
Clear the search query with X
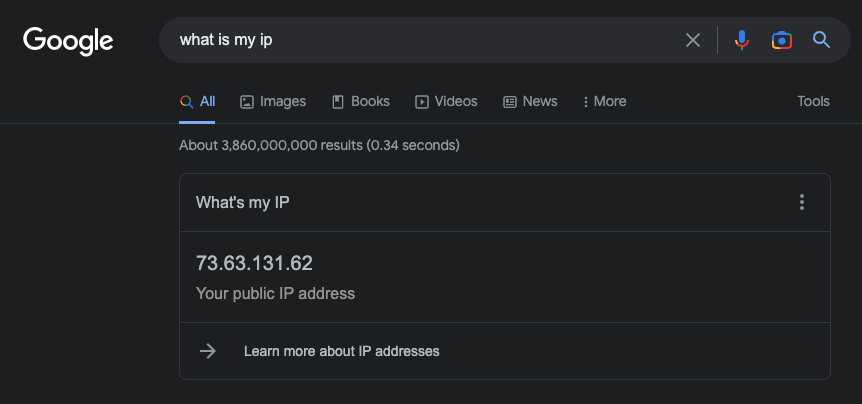[x=693, y=40]
